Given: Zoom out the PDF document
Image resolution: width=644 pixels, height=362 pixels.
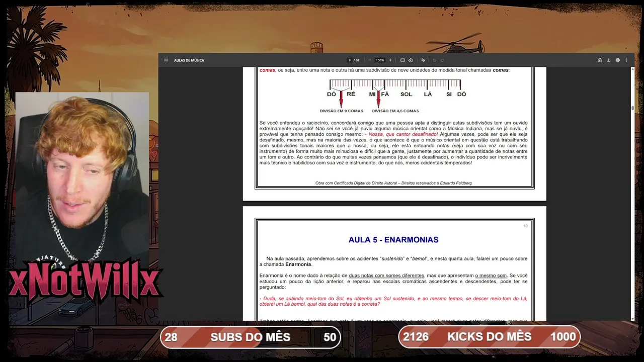Looking at the screenshot, I should click(x=370, y=60).
